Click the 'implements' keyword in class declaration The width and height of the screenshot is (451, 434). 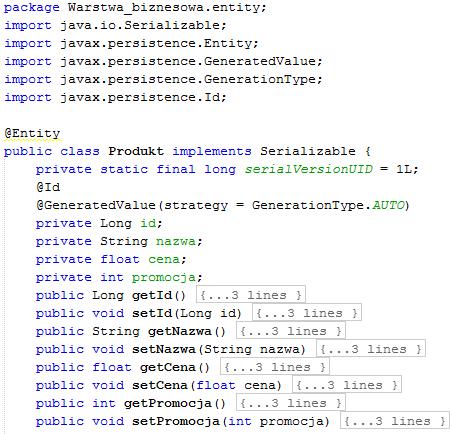click(212, 151)
